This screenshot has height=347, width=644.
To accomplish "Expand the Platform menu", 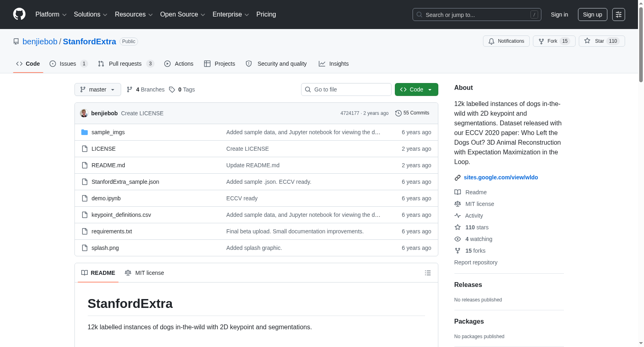I will point(51,15).
